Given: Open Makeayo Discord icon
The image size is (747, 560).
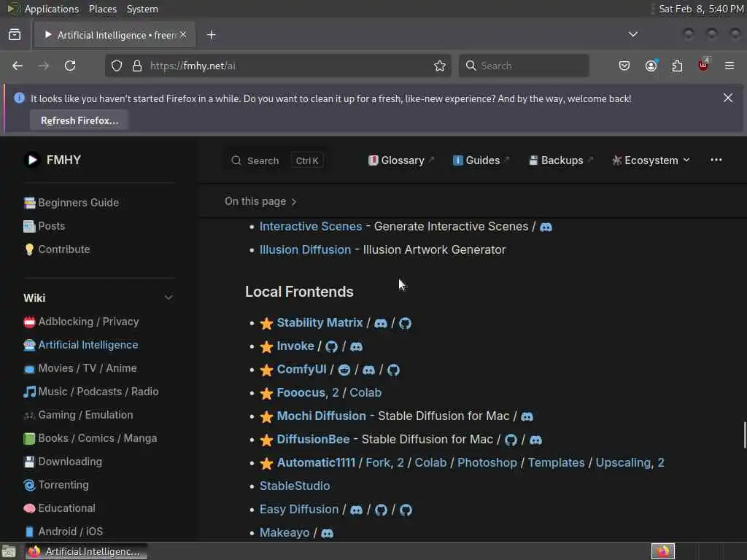Looking at the screenshot, I should pyautogui.click(x=328, y=533).
